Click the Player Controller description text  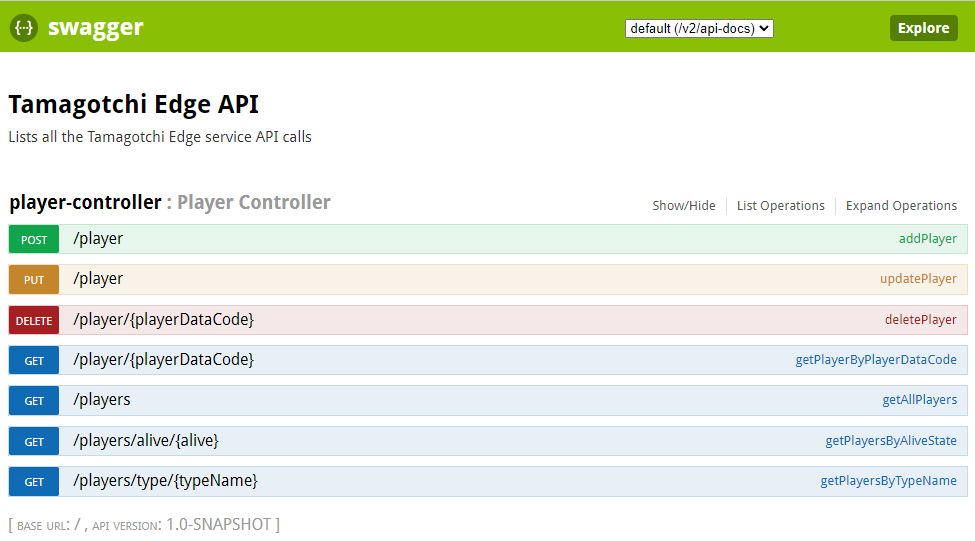point(254,202)
